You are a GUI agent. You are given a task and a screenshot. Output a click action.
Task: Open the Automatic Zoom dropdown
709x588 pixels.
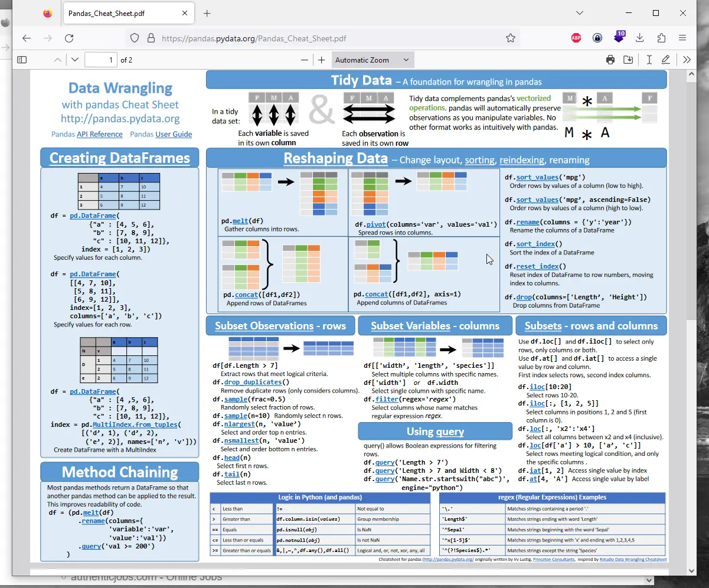pyautogui.click(x=372, y=60)
